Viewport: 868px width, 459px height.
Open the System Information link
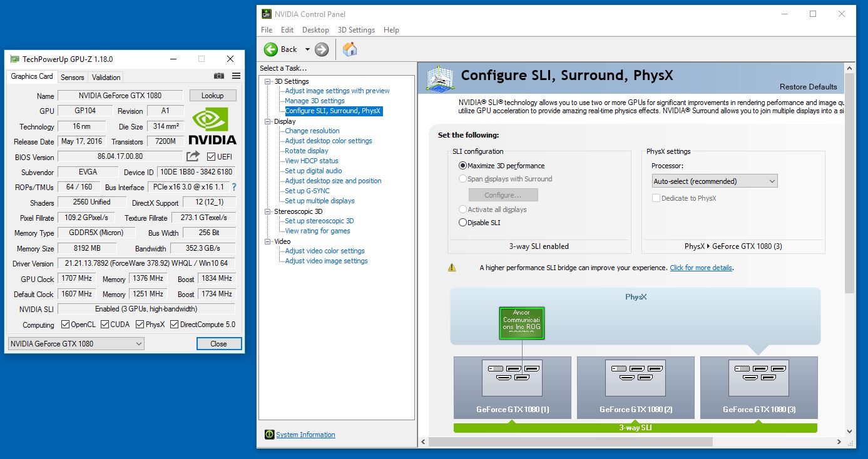(305, 435)
